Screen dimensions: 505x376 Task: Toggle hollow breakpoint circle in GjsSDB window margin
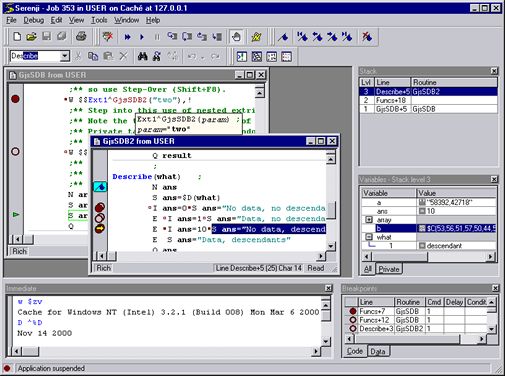tap(15, 152)
